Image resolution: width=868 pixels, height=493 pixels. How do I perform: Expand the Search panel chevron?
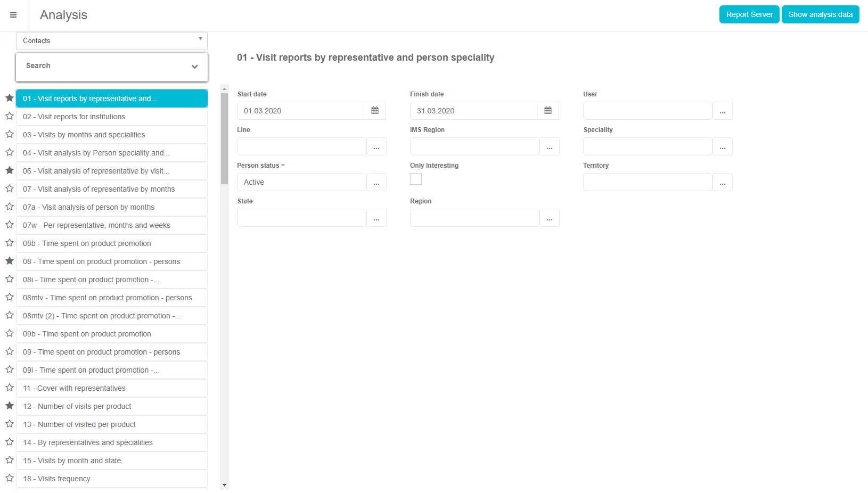194,67
